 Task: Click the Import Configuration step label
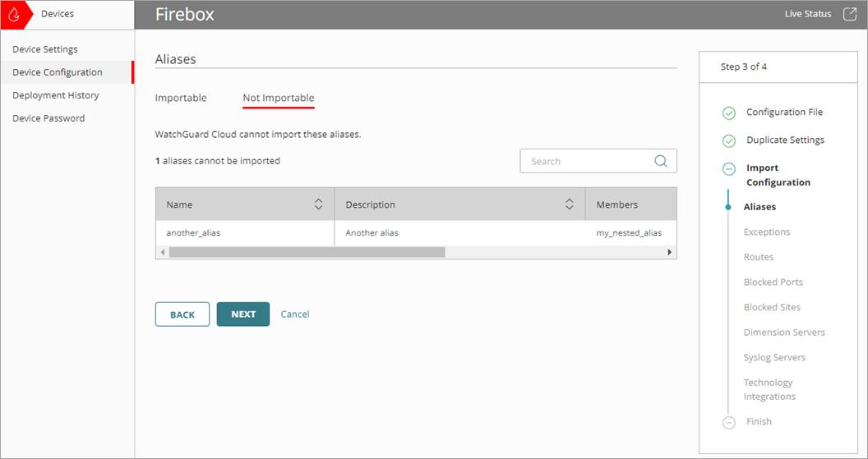point(778,175)
